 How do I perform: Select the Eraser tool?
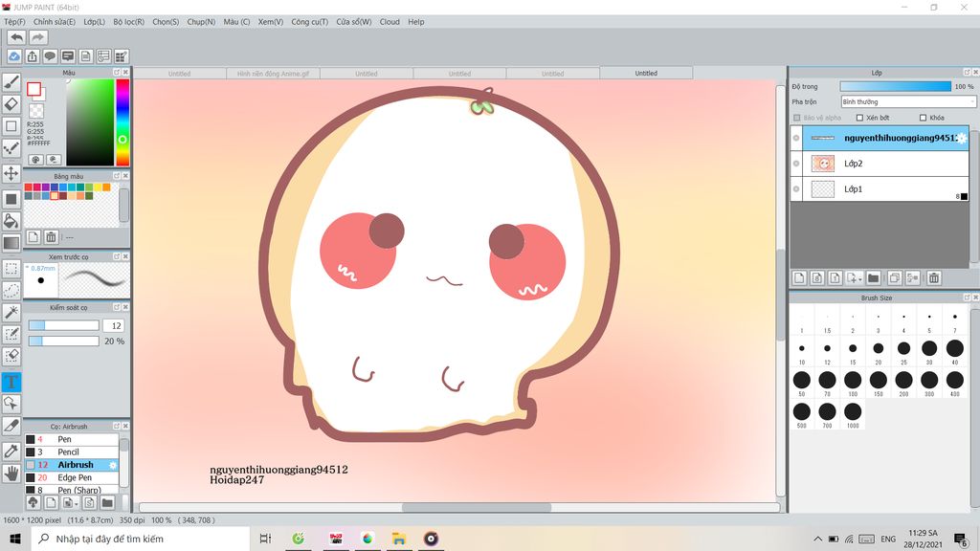pos(11,103)
